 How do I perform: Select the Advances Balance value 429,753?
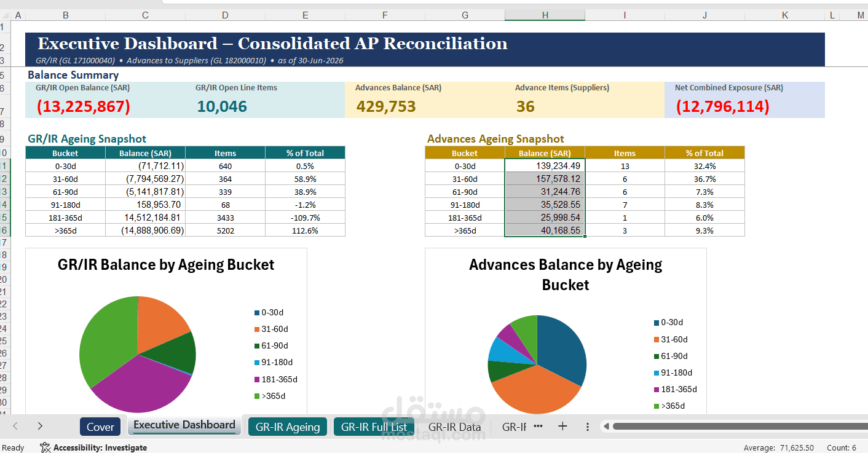[x=385, y=106]
